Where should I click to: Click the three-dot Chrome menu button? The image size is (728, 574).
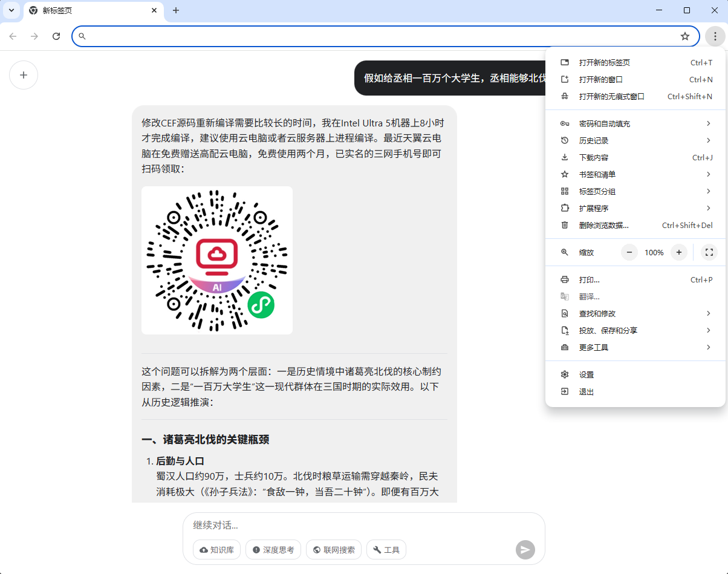pos(715,36)
